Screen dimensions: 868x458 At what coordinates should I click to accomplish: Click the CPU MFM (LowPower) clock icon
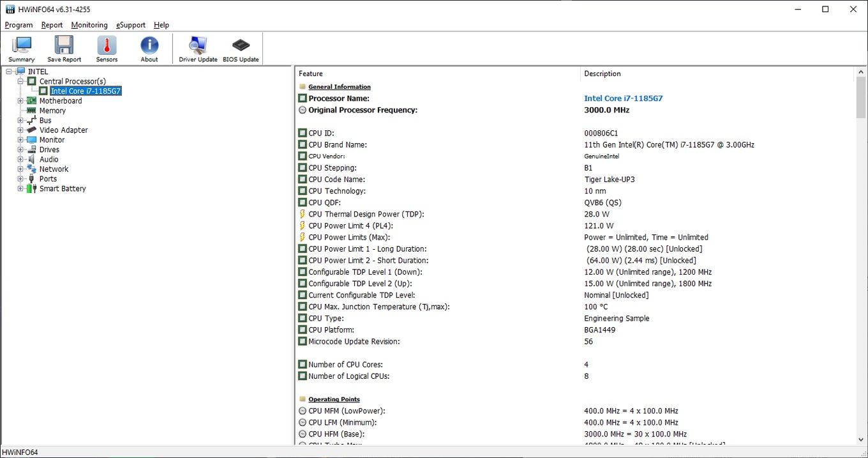tap(303, 411)
